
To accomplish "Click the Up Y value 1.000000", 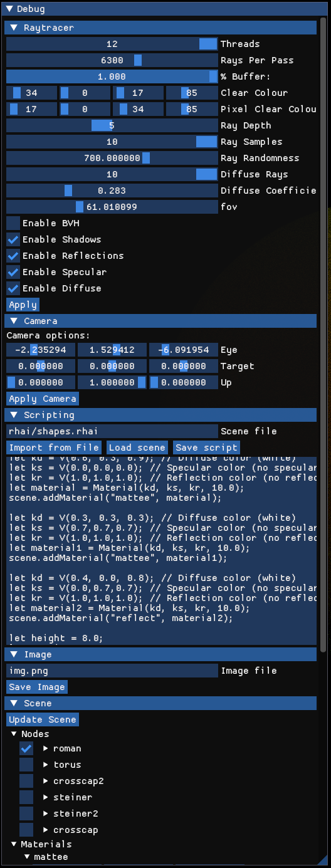I will point(112,382).
